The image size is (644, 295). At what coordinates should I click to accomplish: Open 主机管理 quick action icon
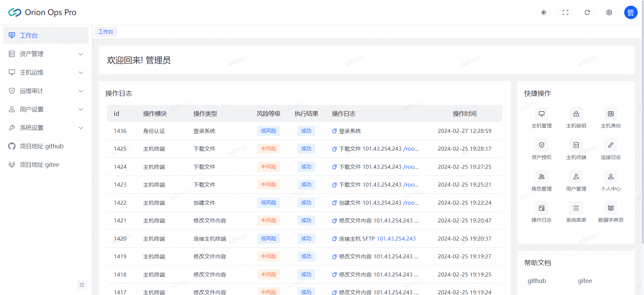point(541,114)
